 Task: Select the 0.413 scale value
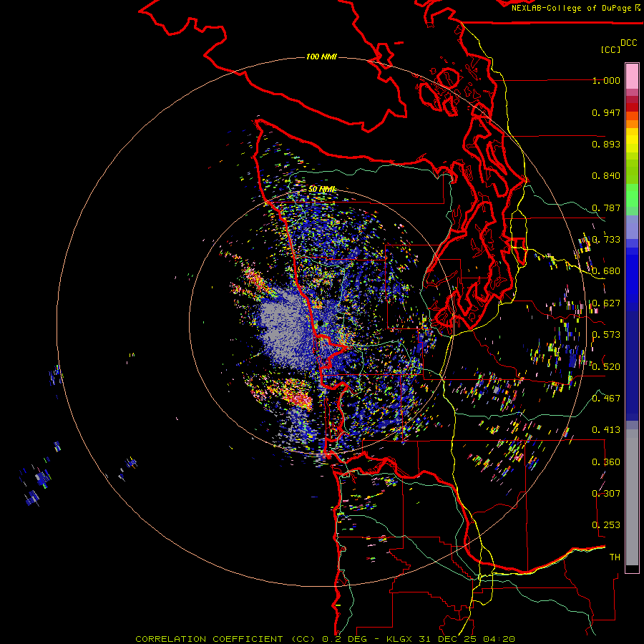(x=606, y=430)
